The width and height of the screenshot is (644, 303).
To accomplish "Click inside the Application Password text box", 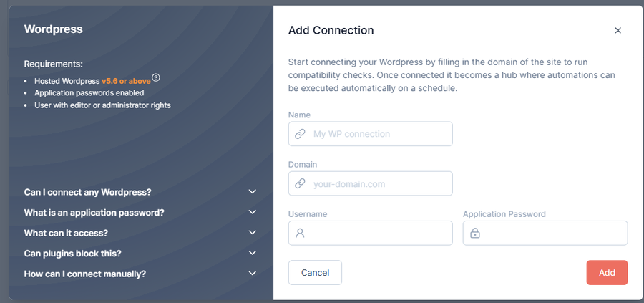I will (x=545, y=233).
